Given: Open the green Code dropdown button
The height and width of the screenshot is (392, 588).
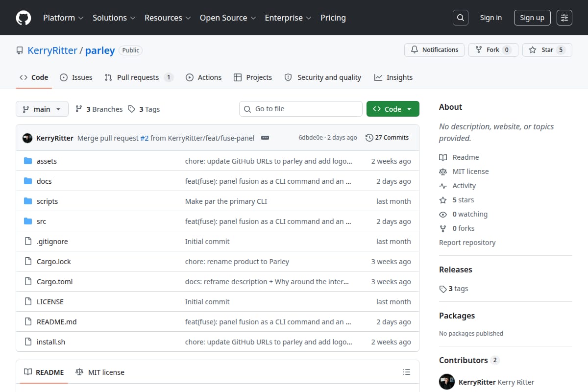Looking at the screenshot, I should point(393,109).
